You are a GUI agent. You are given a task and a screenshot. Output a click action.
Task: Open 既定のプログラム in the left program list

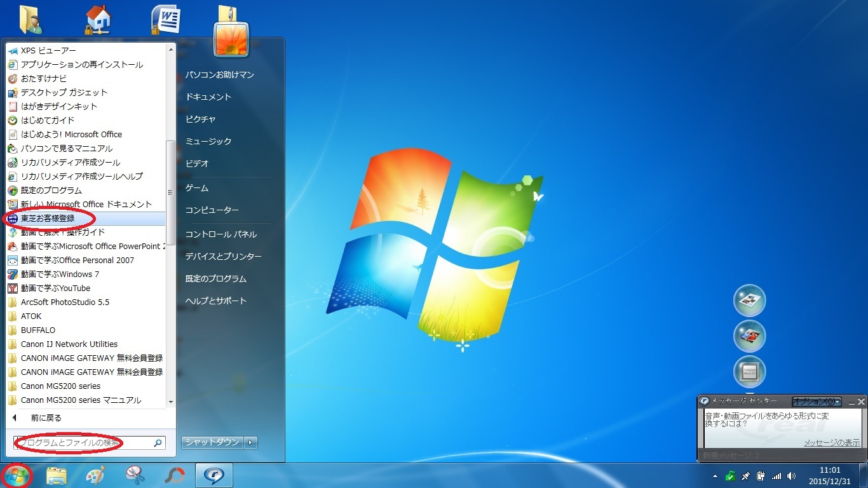86,190
